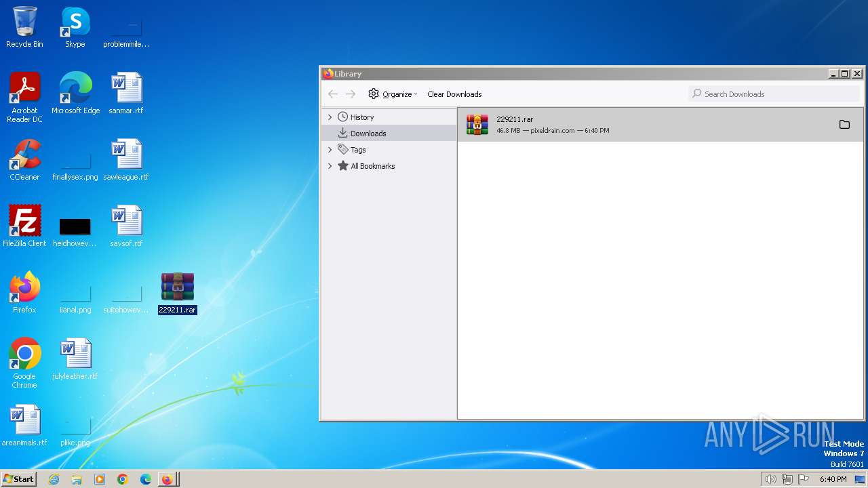Open CCleaner desktop shortcut
The height and width of the screenshot is (488, 868).
(24, 159)
